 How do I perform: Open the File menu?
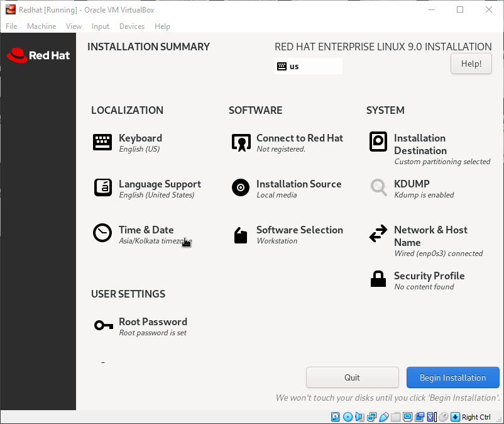pos(11,26)
